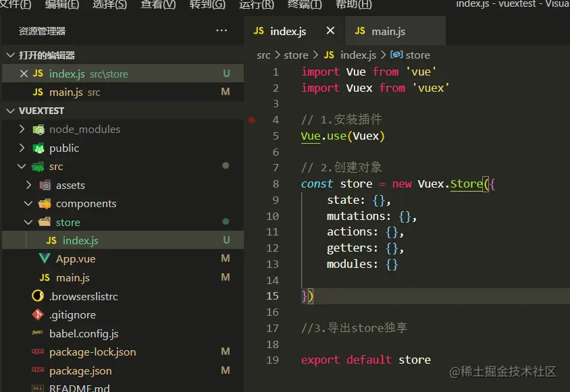Expand the public folder chevron
The width and height of the screenshot is (570, 392).
click(22, 148)
